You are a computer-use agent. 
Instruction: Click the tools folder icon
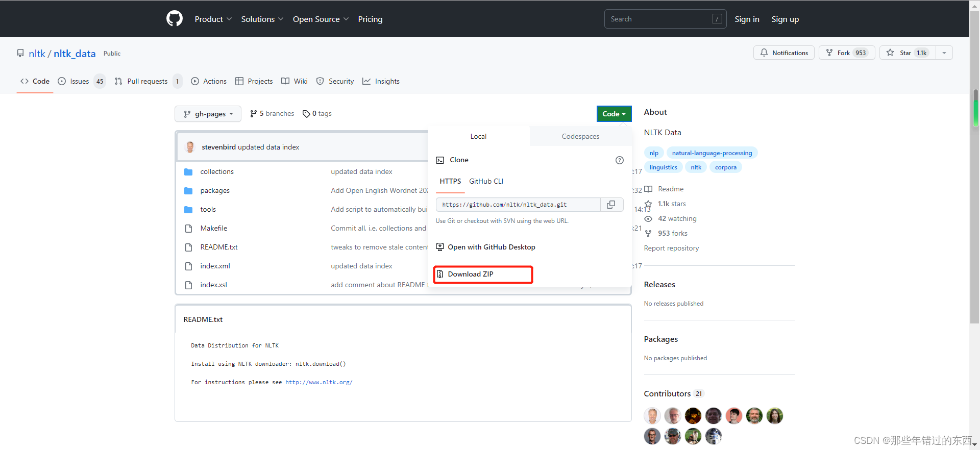(188, 210)
